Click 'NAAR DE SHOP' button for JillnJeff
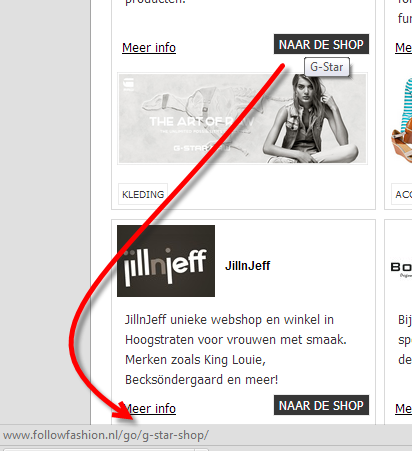The width and height of the screenshot is (412, 451). [x=321, y=405]
